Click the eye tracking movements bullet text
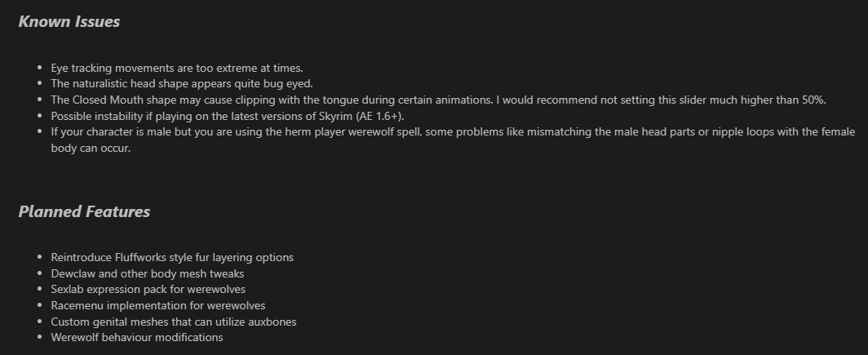This screenshot has height=355, width=868. (177, 68)
